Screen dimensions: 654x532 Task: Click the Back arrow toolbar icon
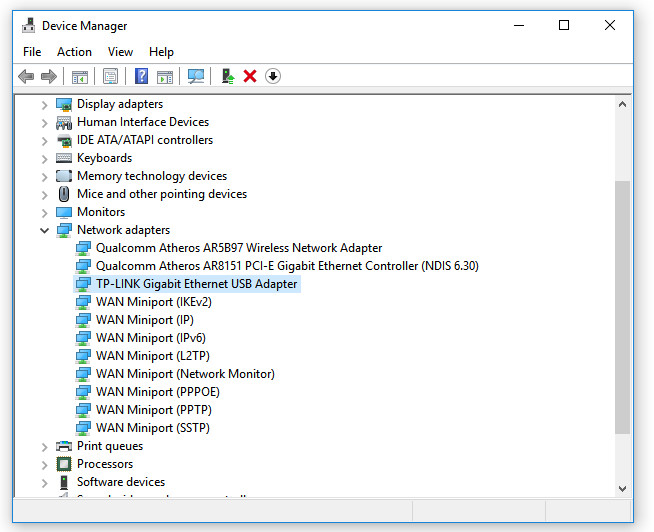click(26, 76)
